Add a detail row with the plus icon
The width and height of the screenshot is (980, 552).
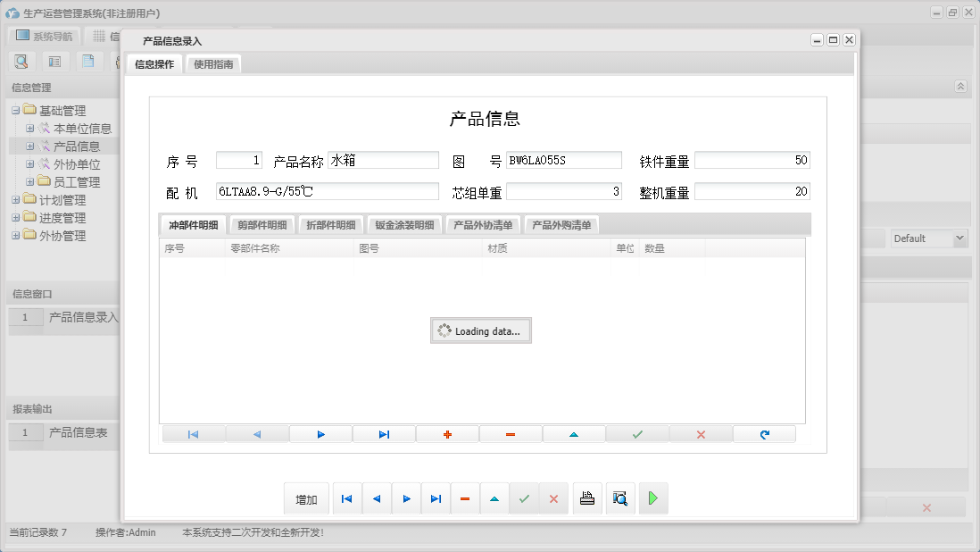point(446,433)
